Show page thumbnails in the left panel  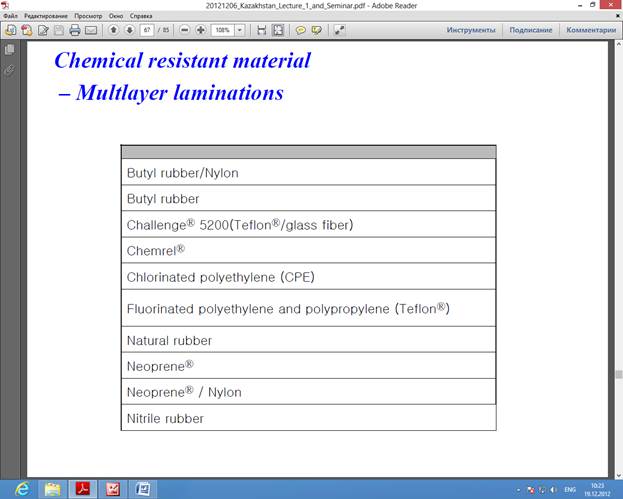point(10,50)
